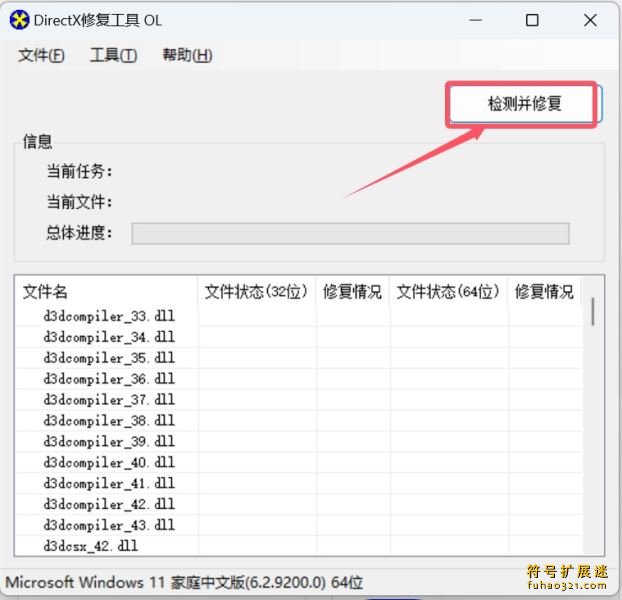Click the last 修复情况 column header
The width and height of the screenshot is (622, 600).
[544, 292]
